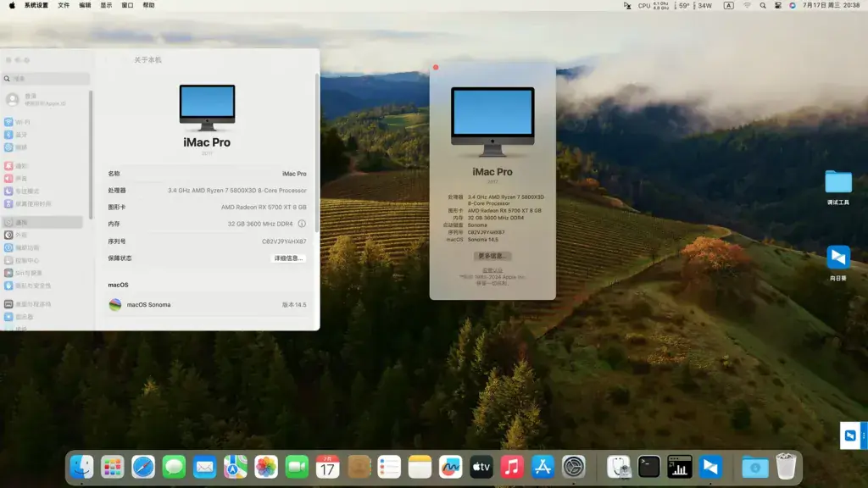Screen dimensions: 868x488
Task: Click 详细信息… button for coverage status
Action: click(288, 258)
